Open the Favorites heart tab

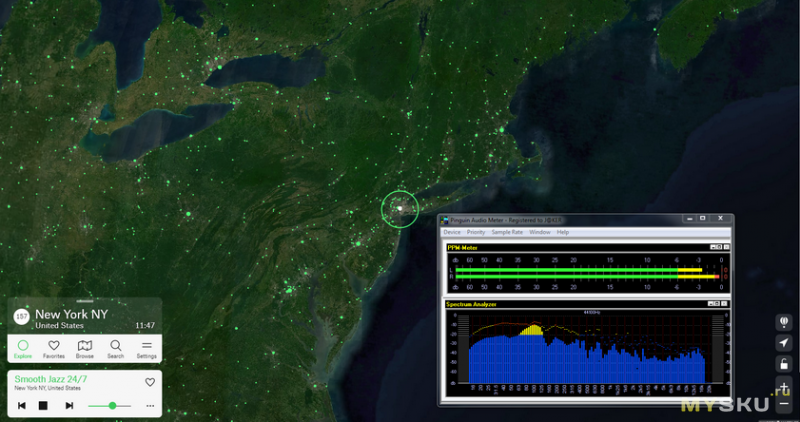(x=54, y=348)
